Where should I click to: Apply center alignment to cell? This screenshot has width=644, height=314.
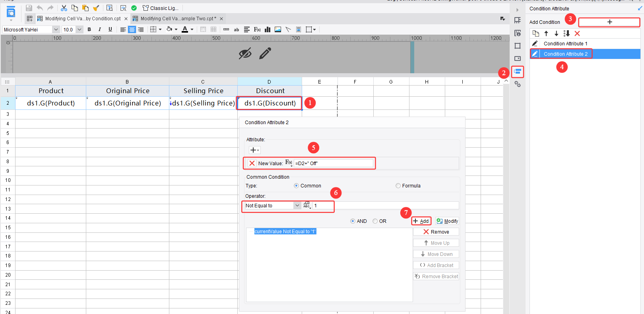click(x=132, y=29)
